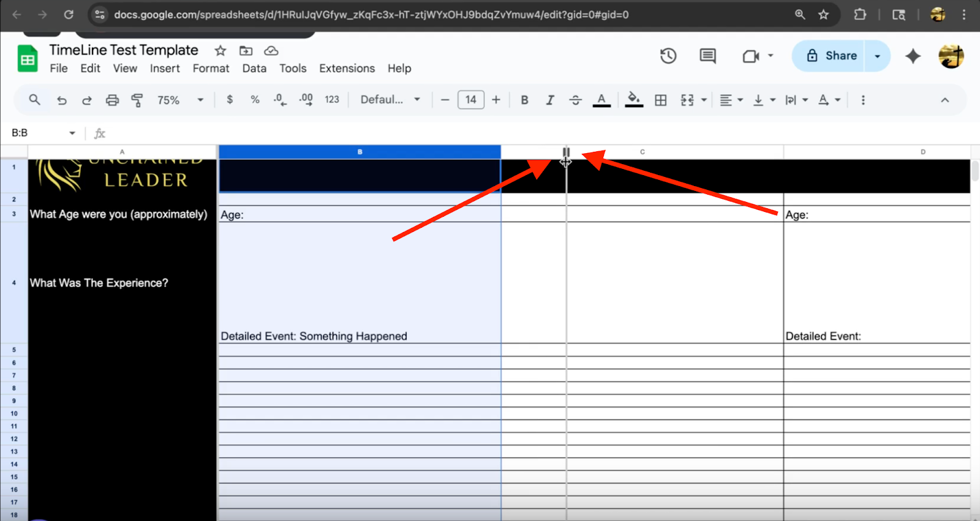Click the font size field
Screen dimensions: 980x521
471,100
